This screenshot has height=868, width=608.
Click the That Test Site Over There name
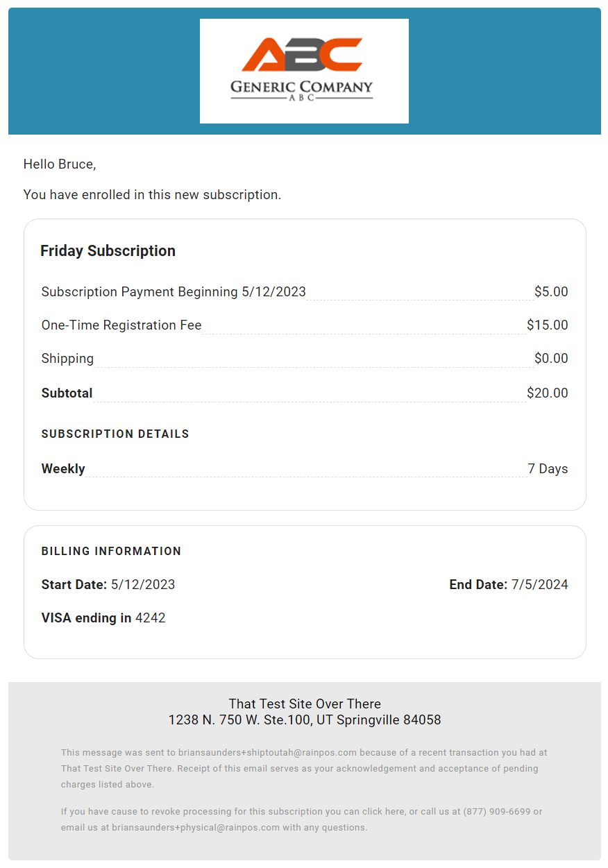click(305, 704)
